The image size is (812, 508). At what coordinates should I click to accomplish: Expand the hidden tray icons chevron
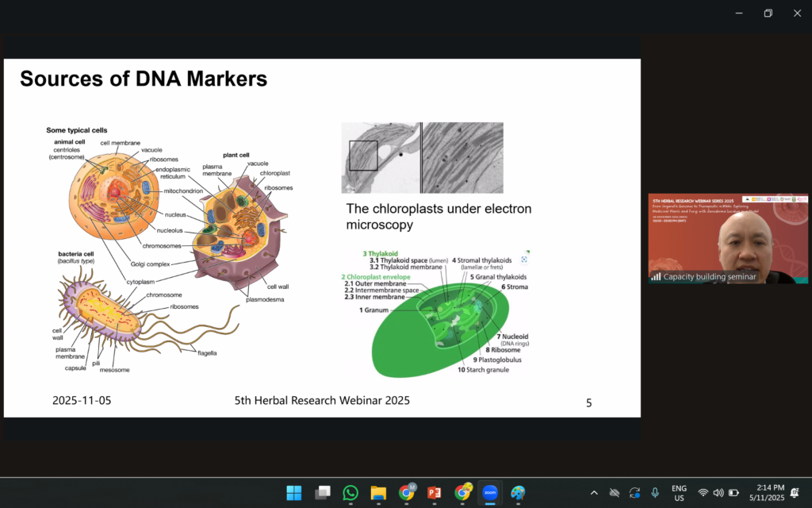click(593, 493)
